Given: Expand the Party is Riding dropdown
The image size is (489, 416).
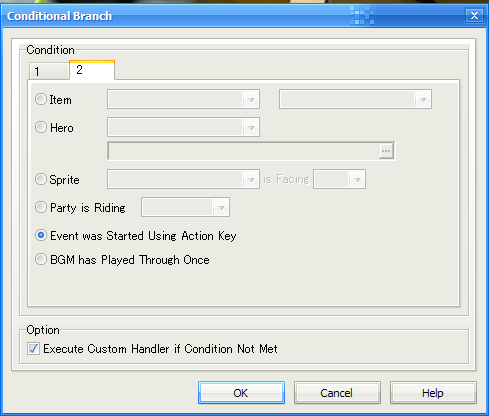Looking at the screenshot, I should [185, 207].
